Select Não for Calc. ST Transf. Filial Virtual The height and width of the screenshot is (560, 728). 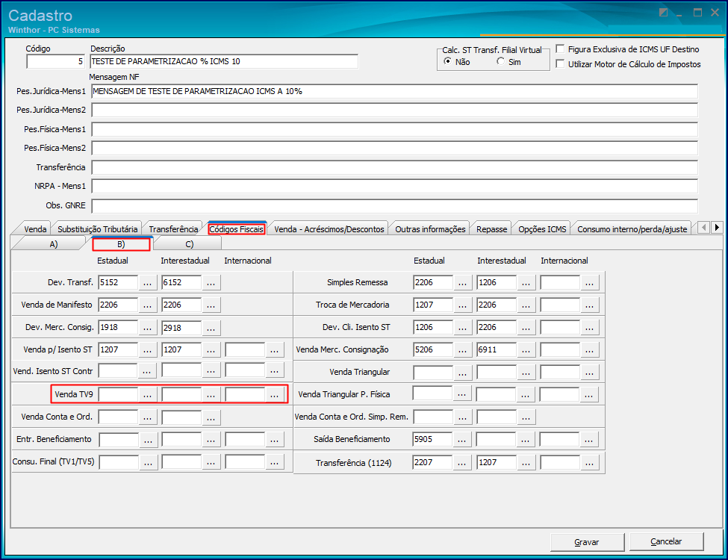click(x=447, y=61)
